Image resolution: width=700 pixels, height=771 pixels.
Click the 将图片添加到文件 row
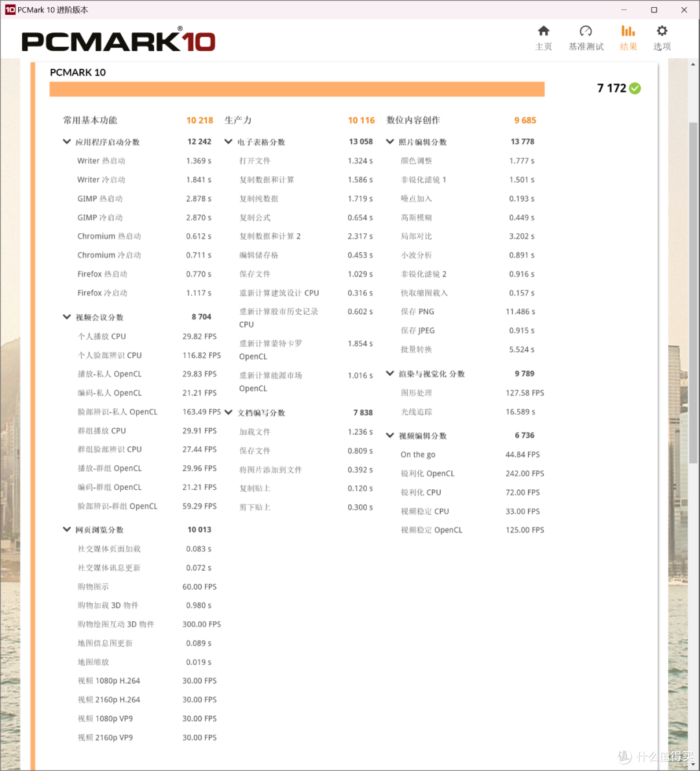pos(306,470)
